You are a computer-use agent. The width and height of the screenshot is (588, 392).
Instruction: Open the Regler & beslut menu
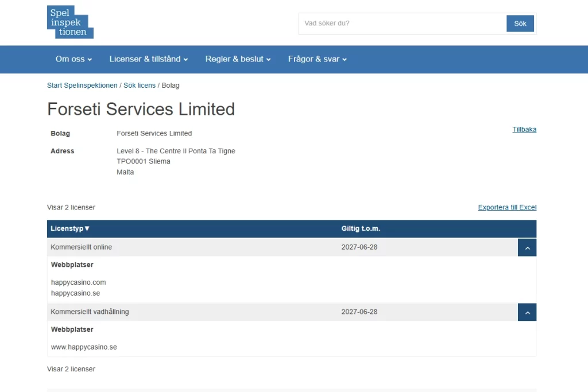(x=238, y=59)
